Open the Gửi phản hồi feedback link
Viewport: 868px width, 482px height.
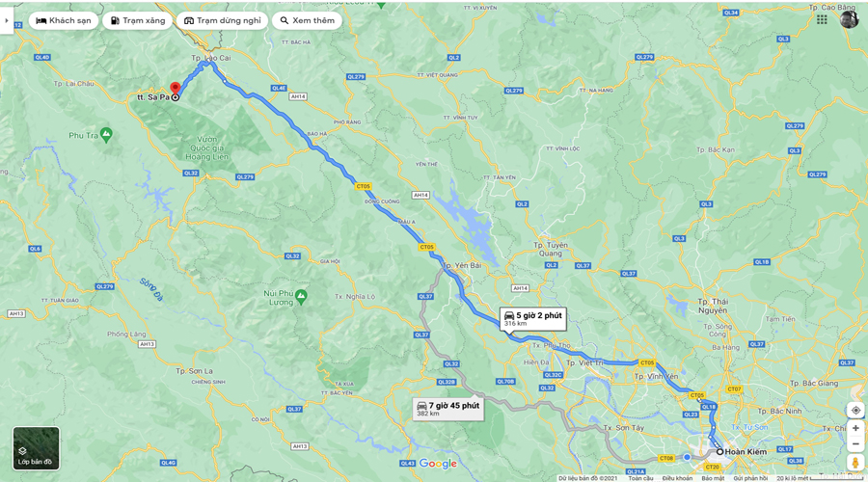pyautogui.click(x=750, y=478)
